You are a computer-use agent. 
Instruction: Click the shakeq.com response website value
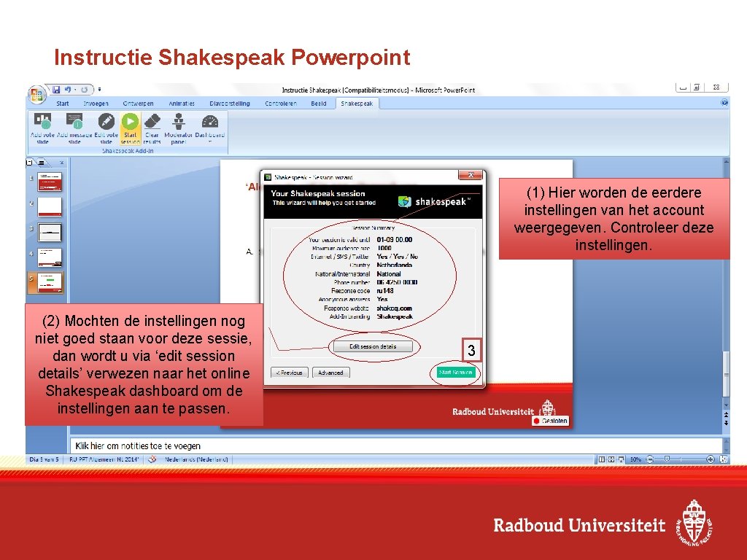[x=394, y=308]
